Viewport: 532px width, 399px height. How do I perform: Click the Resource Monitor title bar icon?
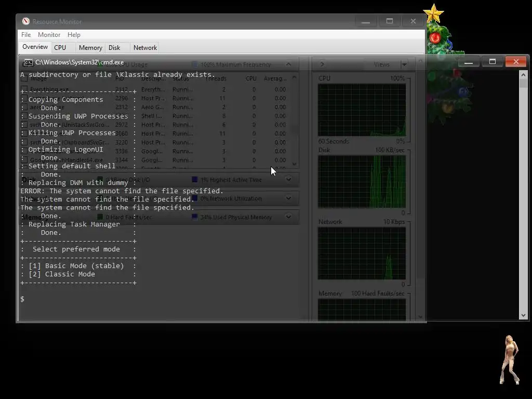[x=26, y=21]
